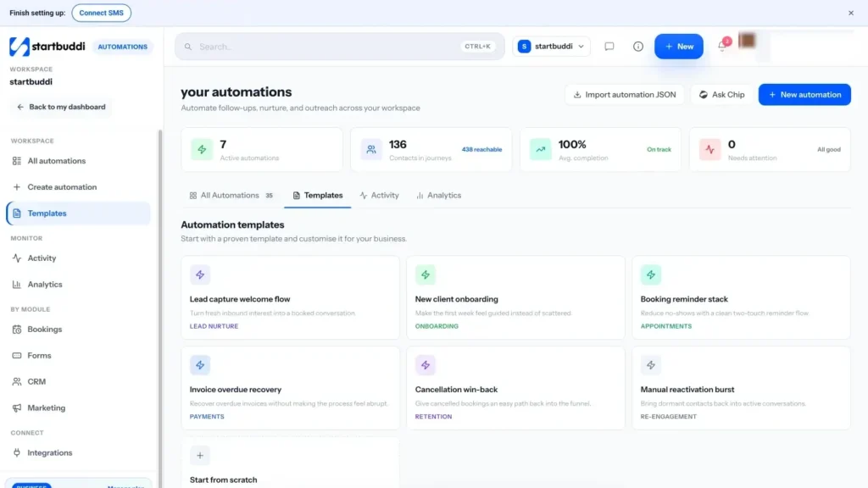Click the Marketing megaphone icon in sidebar
The image size is (868, 488).
[x=17, y=408]
